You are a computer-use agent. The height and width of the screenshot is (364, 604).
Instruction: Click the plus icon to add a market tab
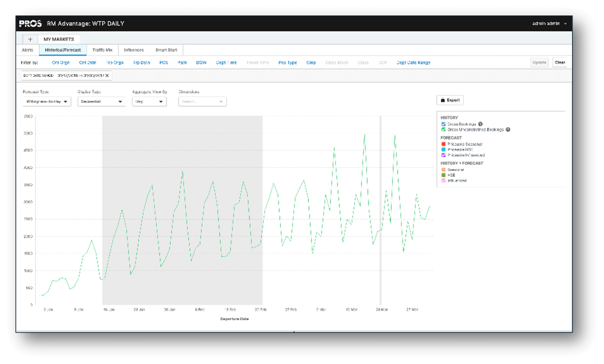coord(30,39)
